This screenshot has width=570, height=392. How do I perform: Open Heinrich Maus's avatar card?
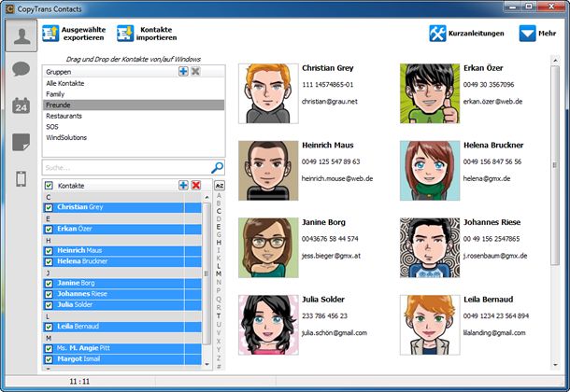268,171
